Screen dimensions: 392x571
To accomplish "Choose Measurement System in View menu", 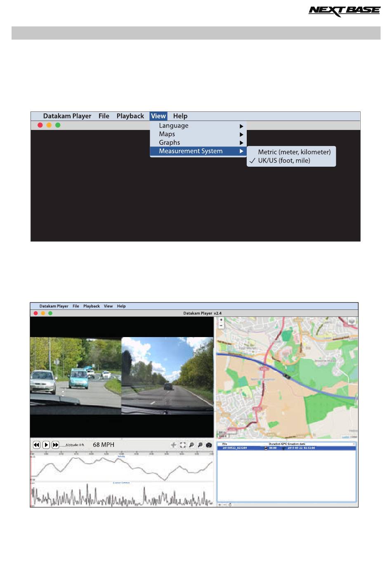I will coord(198,151).
